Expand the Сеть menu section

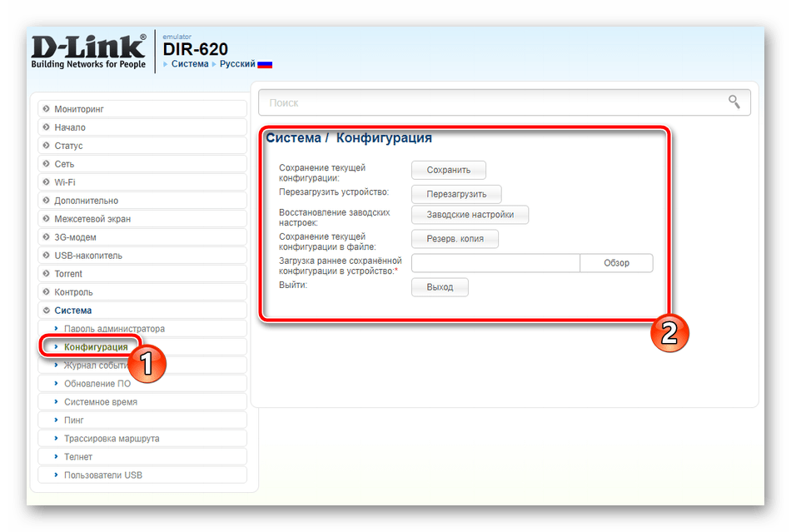[x=142, y=164]
